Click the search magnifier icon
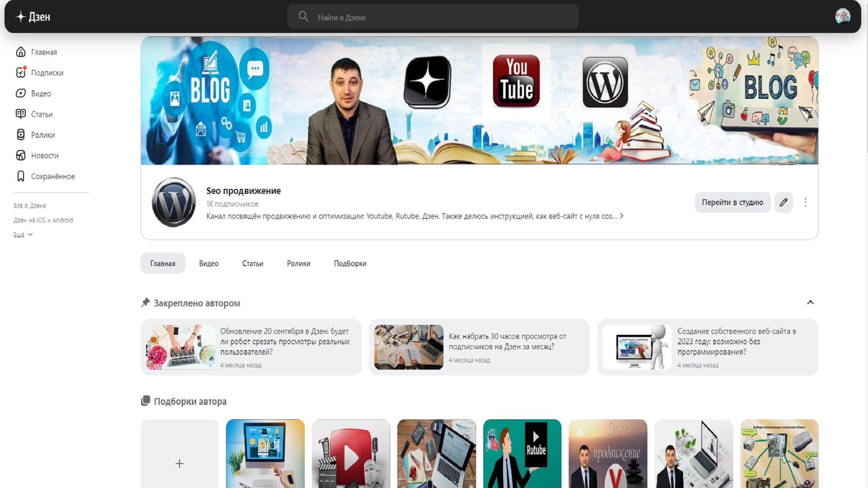The height and width of the screenshot is (488, 868). pos(303,17)
